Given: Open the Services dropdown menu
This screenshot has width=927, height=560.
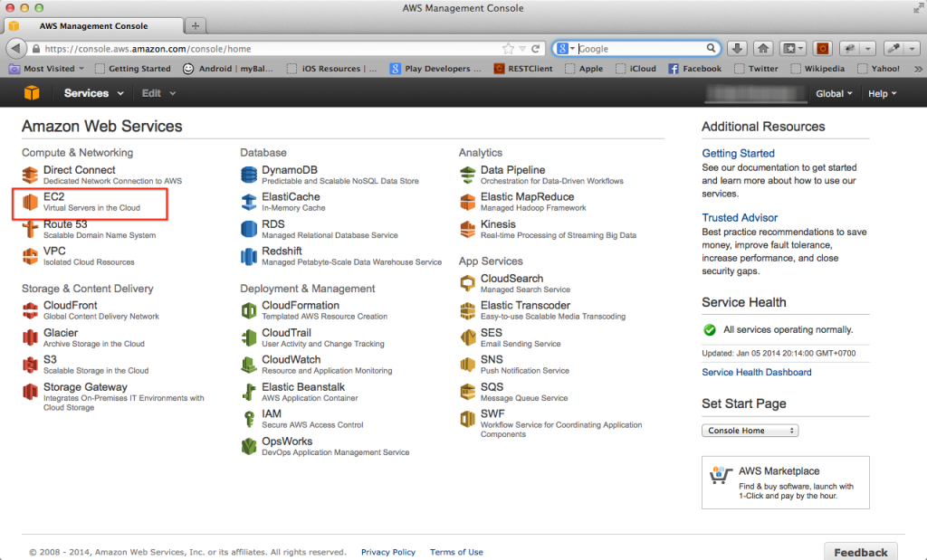Looking at the screenshot, I should tap(93, 93).
